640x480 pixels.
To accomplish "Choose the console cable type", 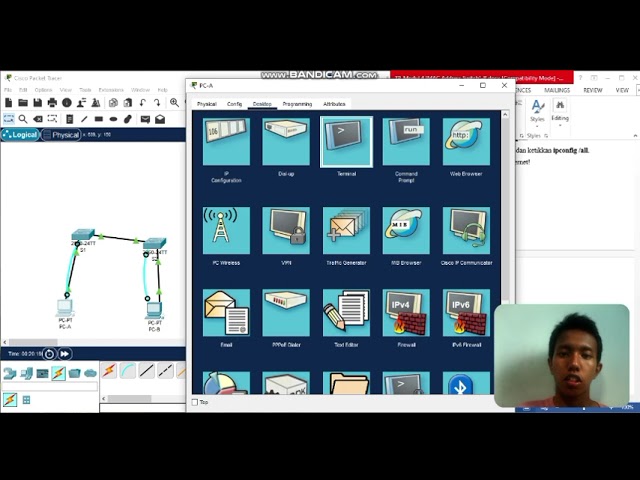I will (128, 371).
